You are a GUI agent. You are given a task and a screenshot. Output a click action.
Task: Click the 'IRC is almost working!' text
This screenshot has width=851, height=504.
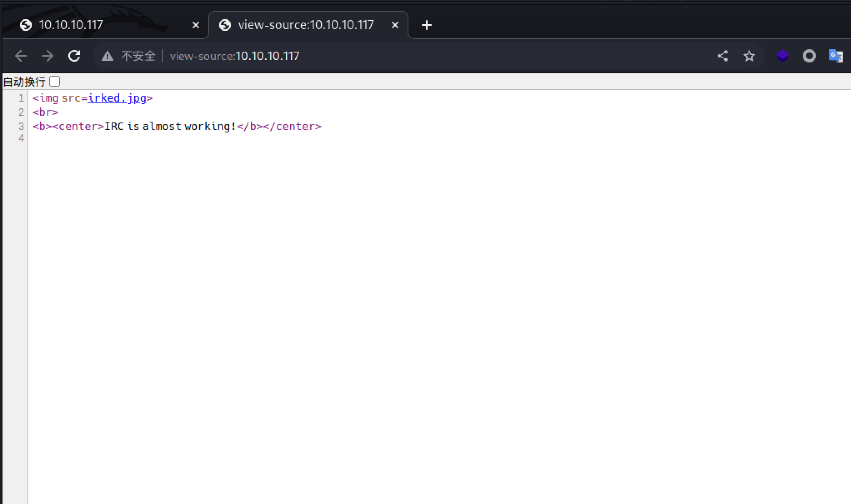click(170, 126)
